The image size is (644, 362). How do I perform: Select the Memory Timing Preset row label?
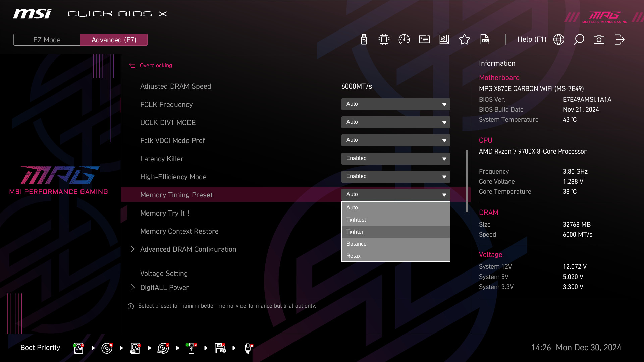click(176, 195)
